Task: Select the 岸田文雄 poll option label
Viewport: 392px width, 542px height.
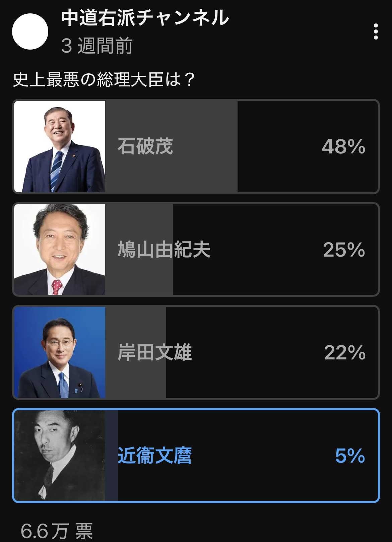Action: (154, 352)
